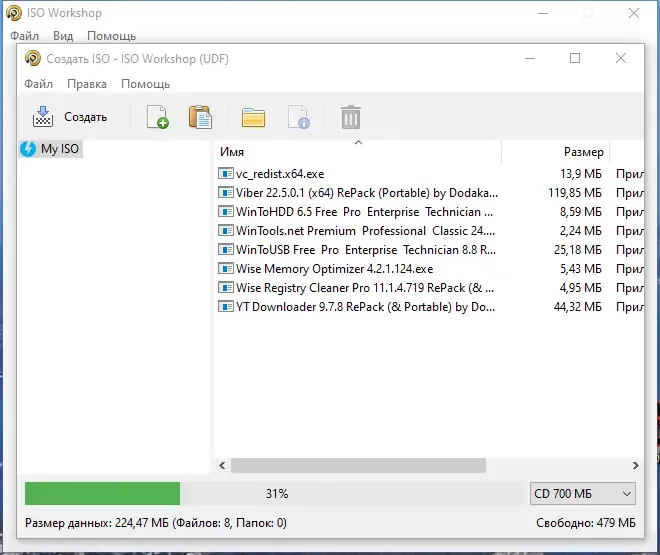
Task: Click the add file icon with green plus
Action: click(158, 117)
